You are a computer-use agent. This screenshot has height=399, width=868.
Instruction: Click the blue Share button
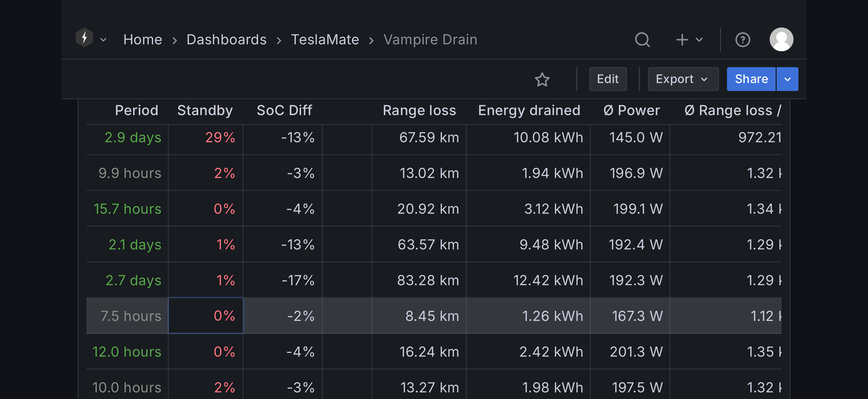coord(751,79)
